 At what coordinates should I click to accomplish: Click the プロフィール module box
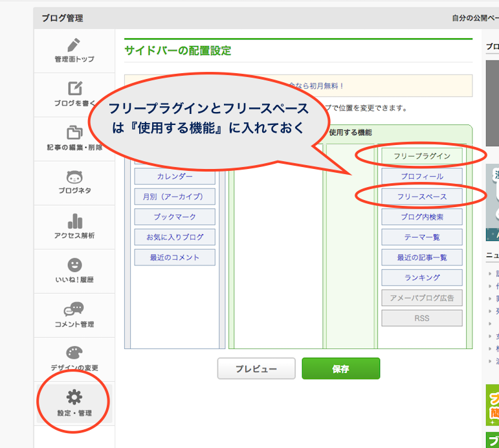(422, 177)
